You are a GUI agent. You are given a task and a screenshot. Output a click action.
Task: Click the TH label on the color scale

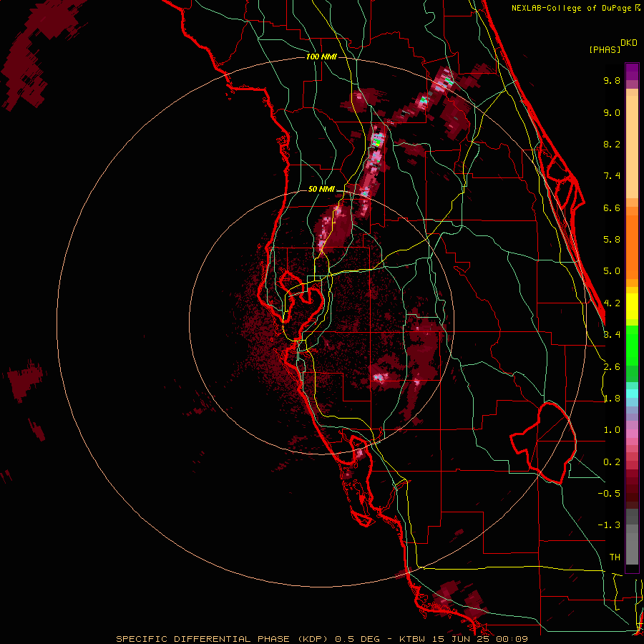615,557
